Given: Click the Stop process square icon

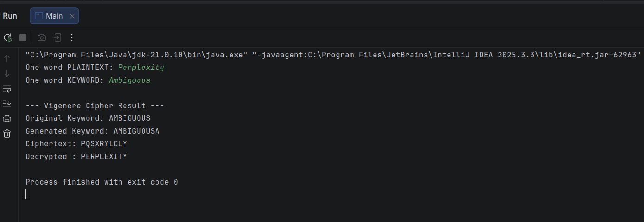Looking at the screenshot, I should coord(23,37).
